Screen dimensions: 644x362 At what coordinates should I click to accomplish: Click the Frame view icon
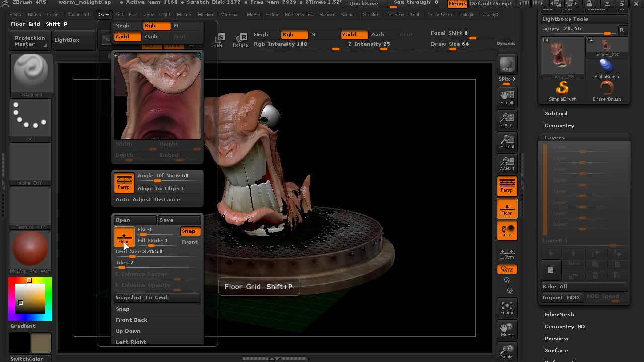tap(507, 308)
